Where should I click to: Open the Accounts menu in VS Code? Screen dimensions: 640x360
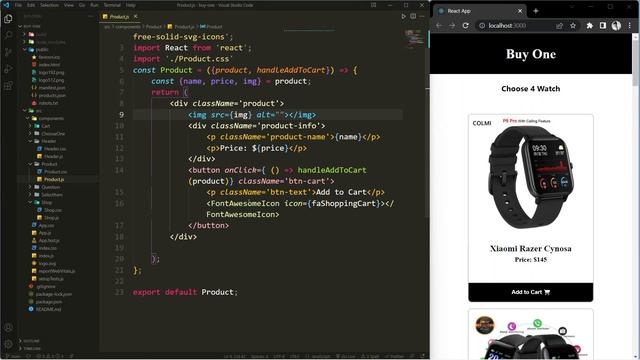coord(8,327)
